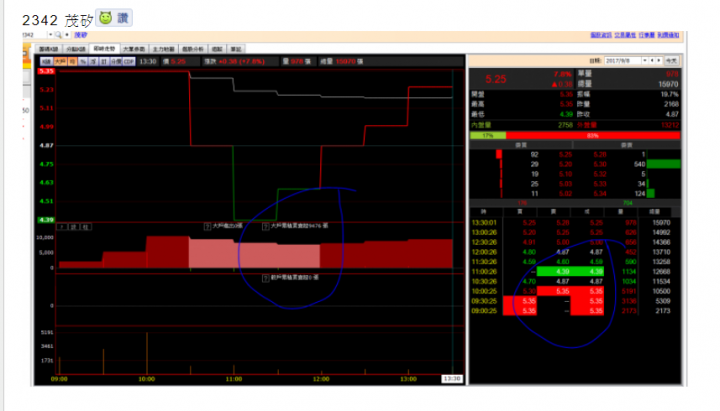
Task: Open the 到價通知 price alert link
Action: pyautogui.click(x=668, y=35)
